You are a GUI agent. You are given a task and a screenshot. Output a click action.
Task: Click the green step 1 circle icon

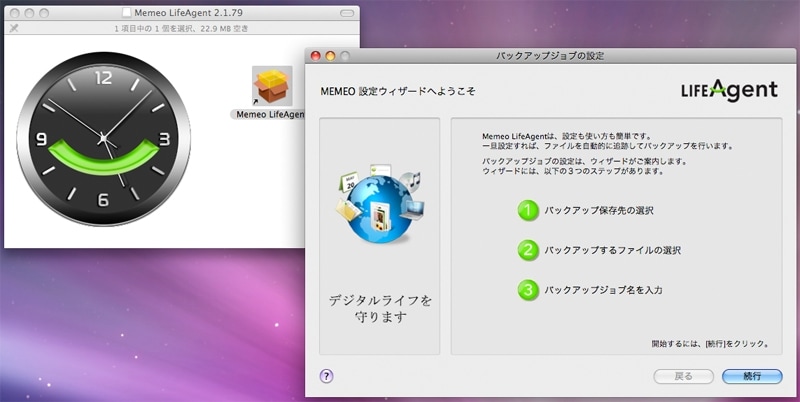click(x=527, y=210)
